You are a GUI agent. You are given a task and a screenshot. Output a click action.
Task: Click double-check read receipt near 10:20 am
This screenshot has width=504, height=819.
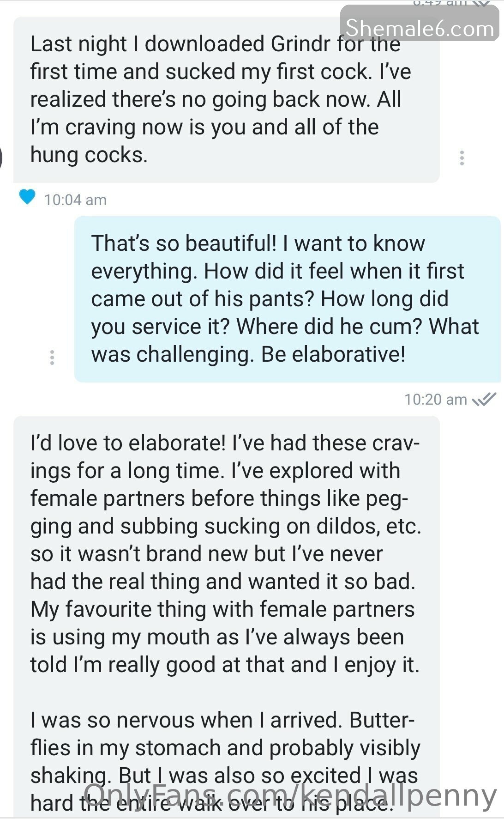click(x=484, y=399)
